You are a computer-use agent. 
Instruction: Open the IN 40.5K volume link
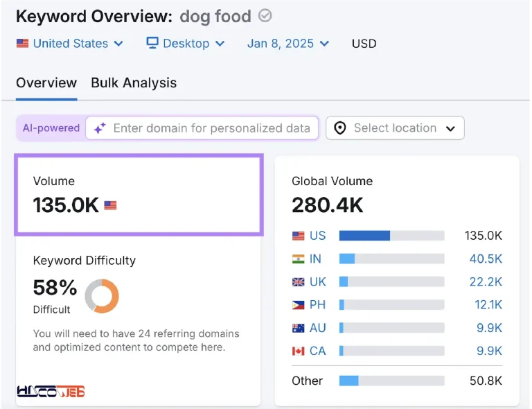click(x=486, y=259)
